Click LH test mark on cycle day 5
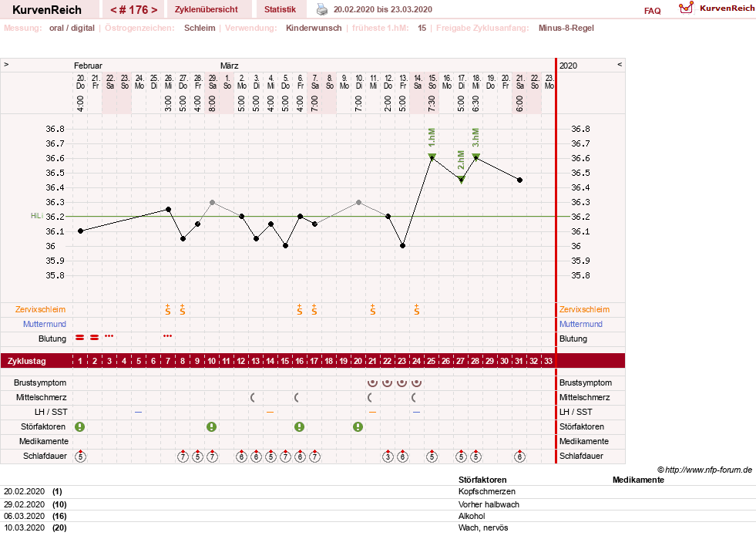Viewport: 756px width, 556px height. (x=139, y=412)
